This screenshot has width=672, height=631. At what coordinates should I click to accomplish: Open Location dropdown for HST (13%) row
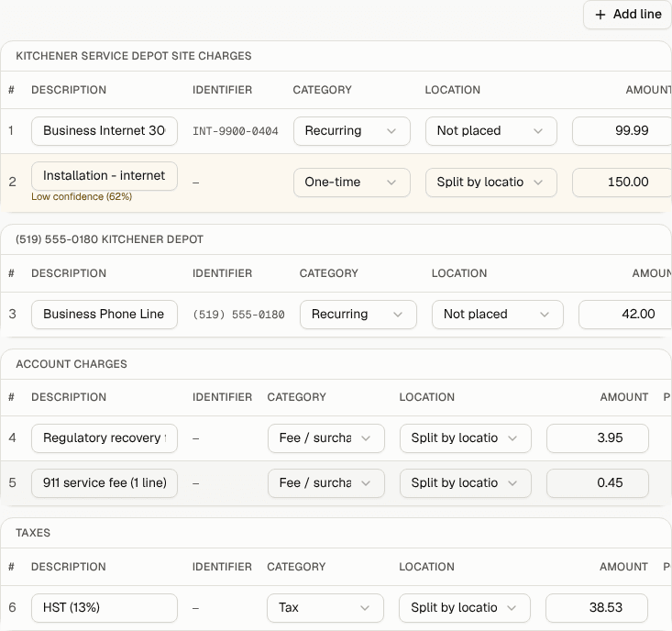click(x=465, y=608)
